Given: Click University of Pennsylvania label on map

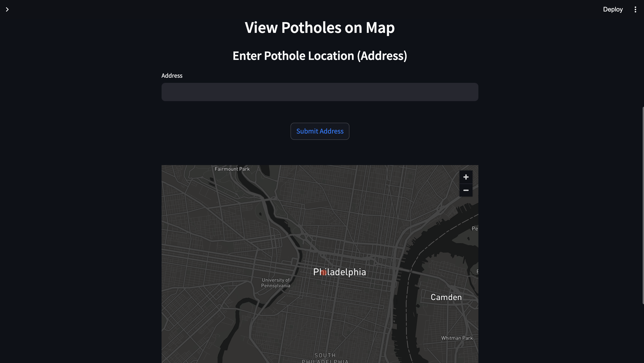Looking at the screenshot, I should tap(275, 283).
